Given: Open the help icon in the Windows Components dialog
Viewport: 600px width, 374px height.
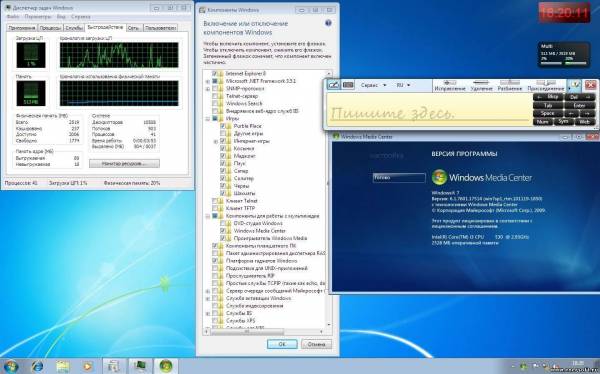Looking at the screenshot, I should (x=328, y=23).
